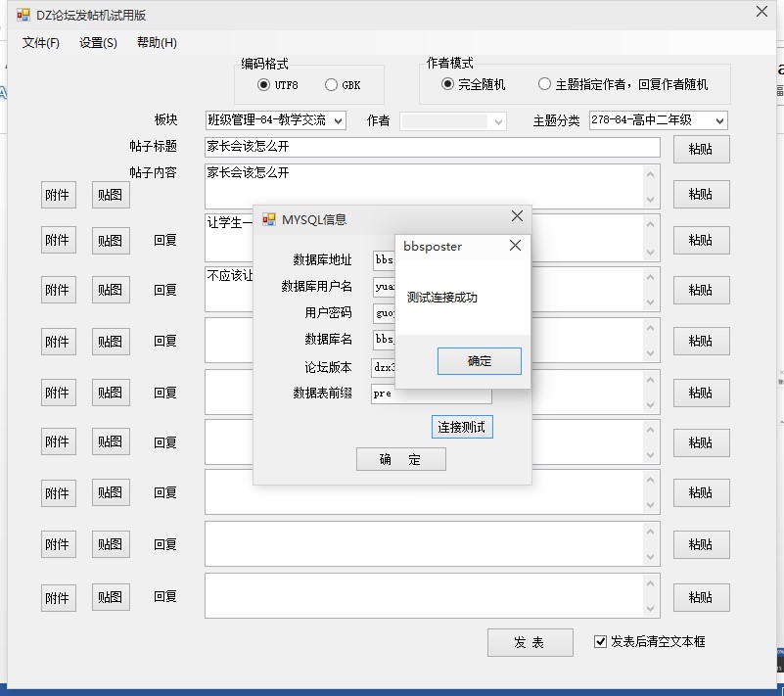Screen dimensions: 784x696
Task: Open the 帮助(H) menu
Action: [x=157, y=43]
